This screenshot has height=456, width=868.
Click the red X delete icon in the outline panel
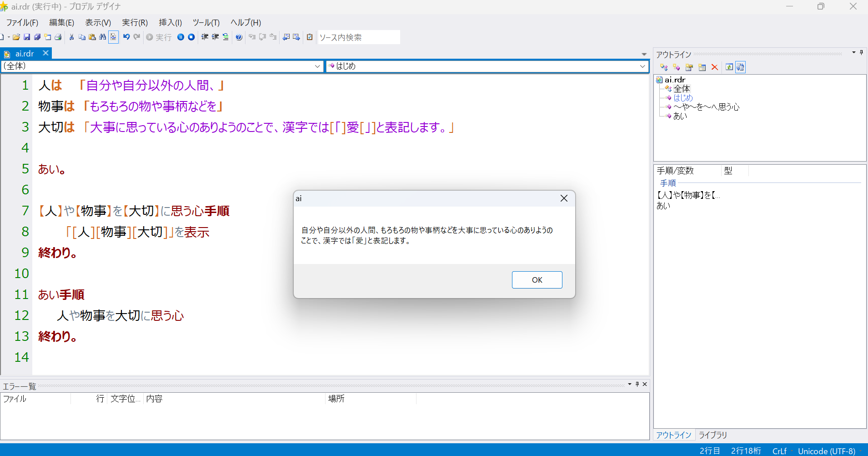[x=714, y=67]
